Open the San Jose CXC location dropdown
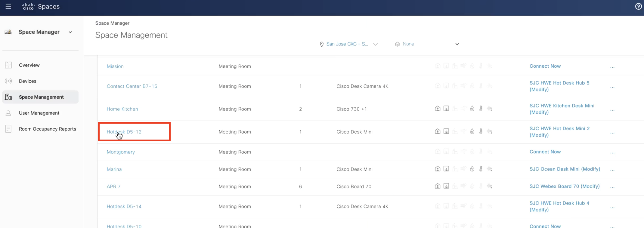 click(x=348, y=44)
